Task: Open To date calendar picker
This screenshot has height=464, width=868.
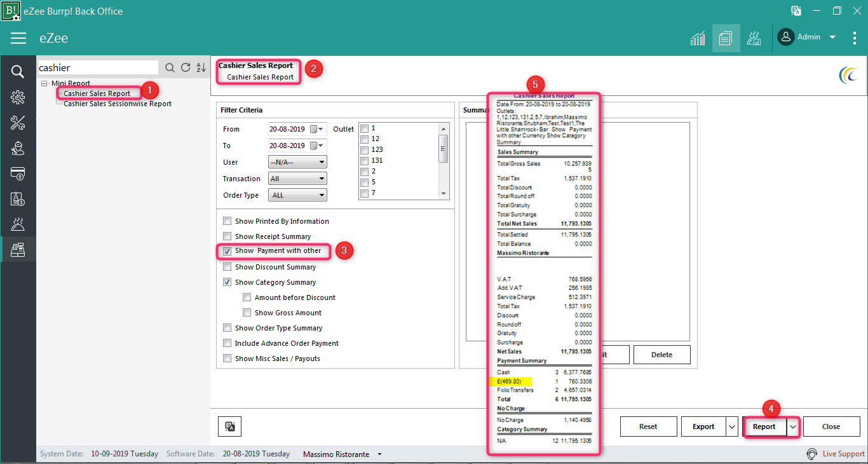Action: pyautogui.click(x=316, y=146)
